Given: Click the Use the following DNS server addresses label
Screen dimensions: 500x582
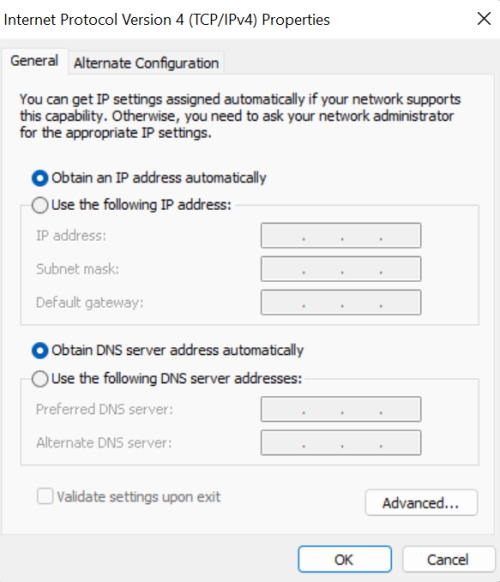Looking at the screenshot, I should click(x=177, y=379).
